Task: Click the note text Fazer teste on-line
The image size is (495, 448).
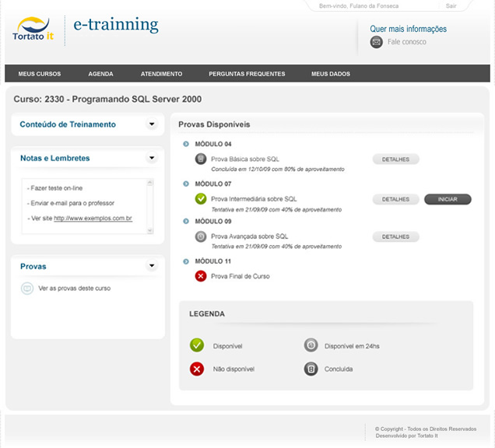Action: coord(55,188)
